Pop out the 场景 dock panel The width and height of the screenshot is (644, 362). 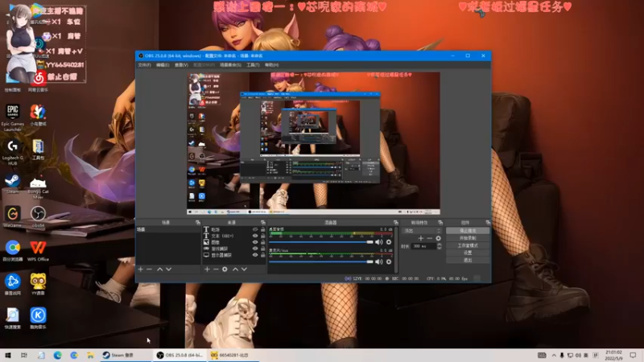pyautogui.click(x=198, y=223)
